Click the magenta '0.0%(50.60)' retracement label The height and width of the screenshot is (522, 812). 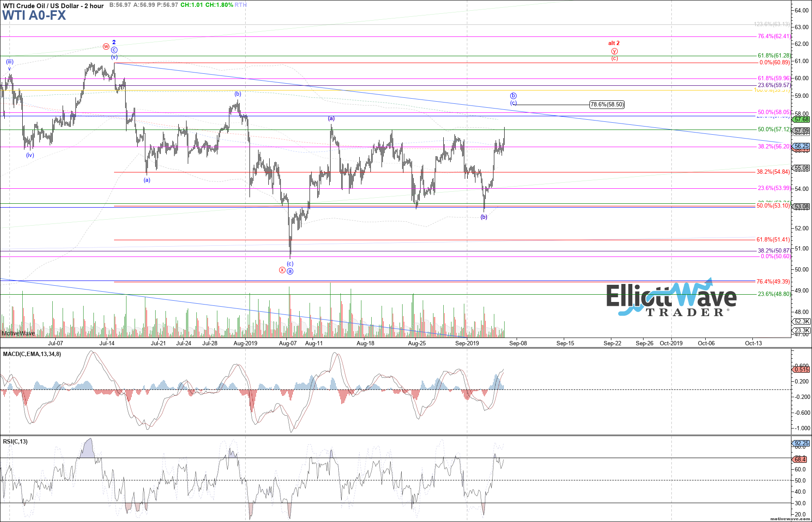click(x=776, y=256)
